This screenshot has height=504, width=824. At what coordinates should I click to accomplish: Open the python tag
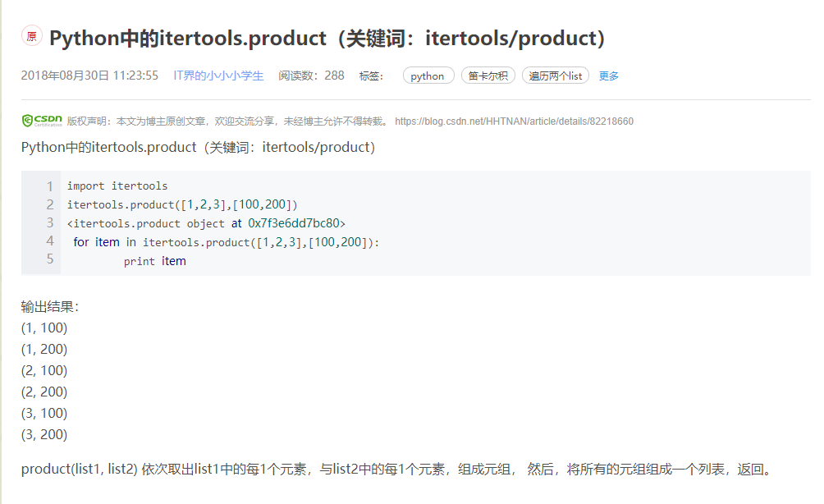428,76
